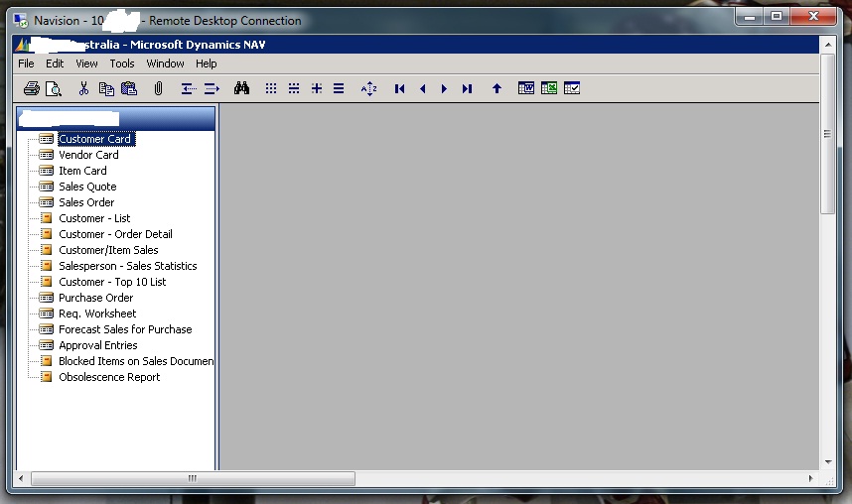Go to next record arrow
This screenshot has width=852, height=504.
click(444, 88)
